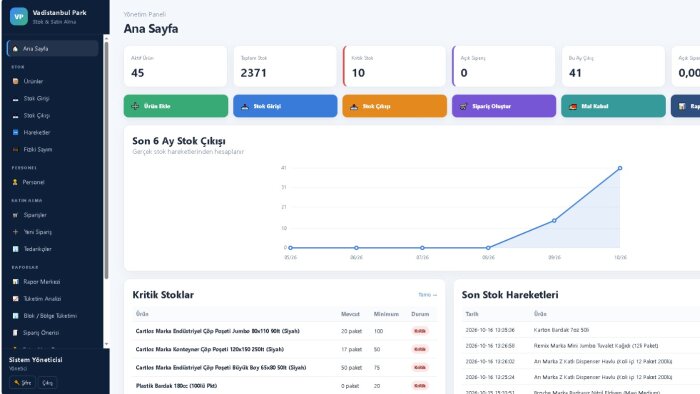Open Siparişler cart icon
This screenshot has height=394, width=700.
(15, 215)
